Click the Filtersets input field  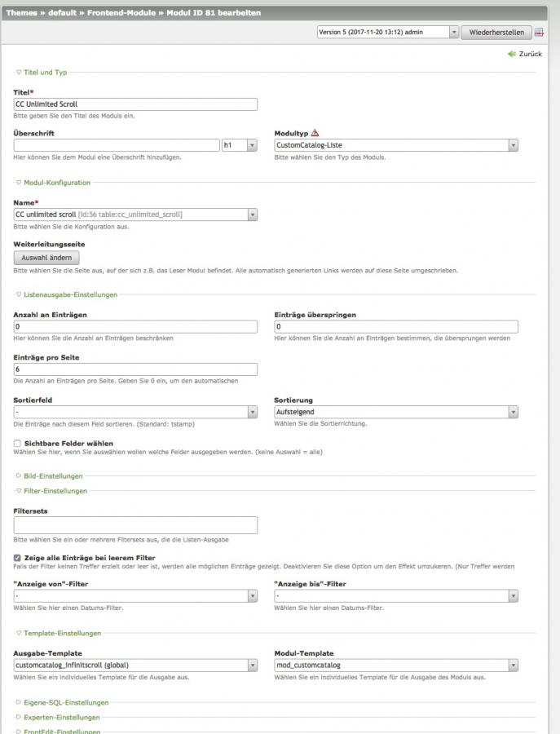coord(135,525)
